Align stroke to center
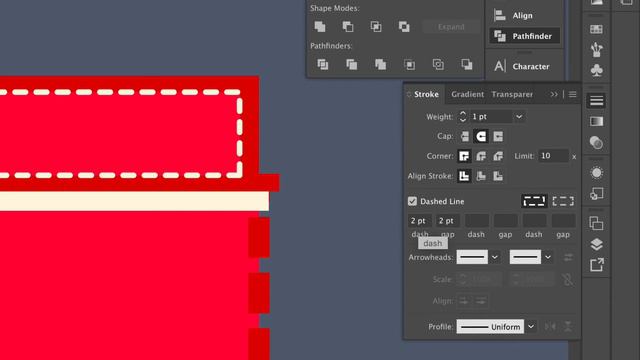The width and height of the screenshot is (640, 360). (464, 176)
